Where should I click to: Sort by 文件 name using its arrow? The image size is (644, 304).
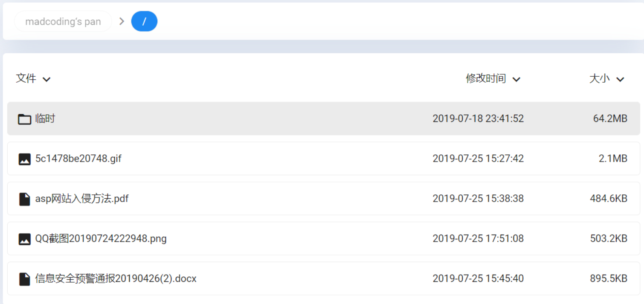coord(47,79)
